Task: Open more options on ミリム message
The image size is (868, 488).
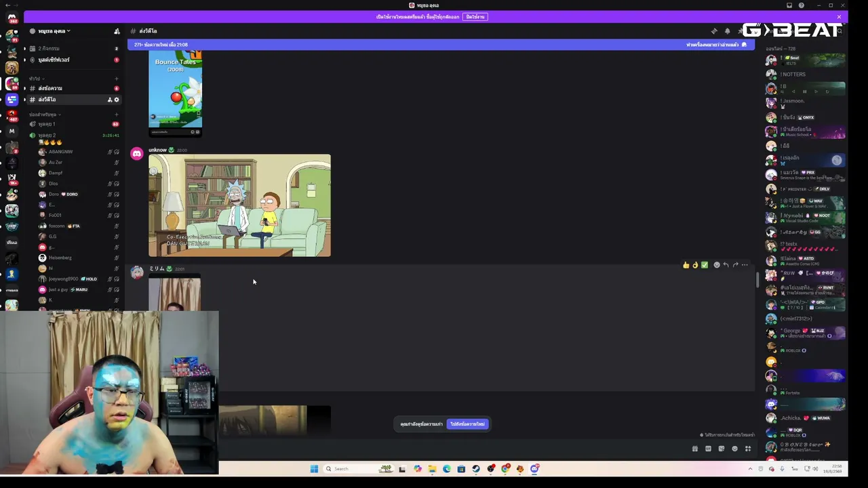Action: click(x=745, y=265)
